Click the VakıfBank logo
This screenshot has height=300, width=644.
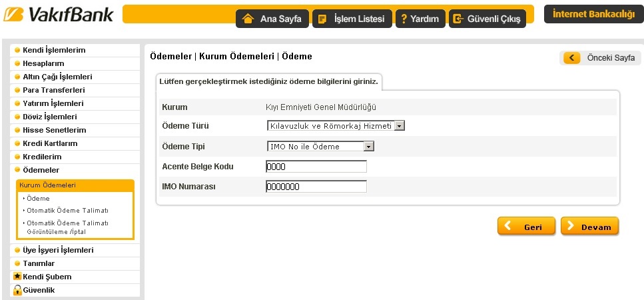point(59,15)
